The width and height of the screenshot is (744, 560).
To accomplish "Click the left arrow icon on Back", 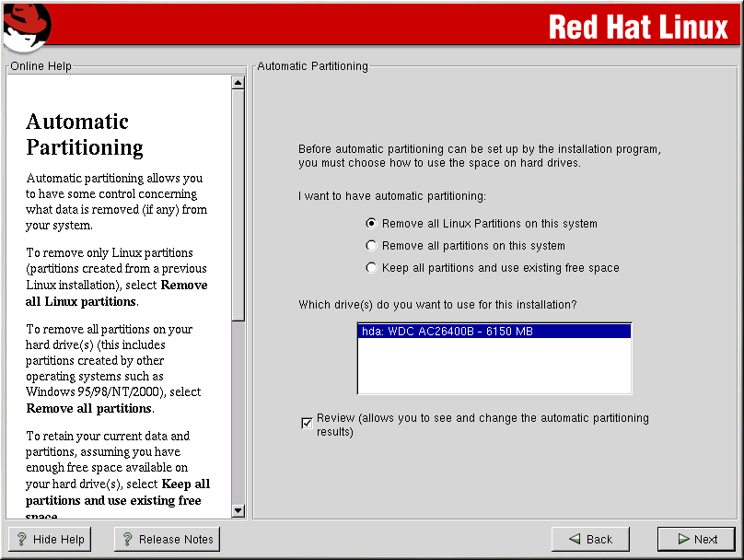I will (x=574, y=540).
